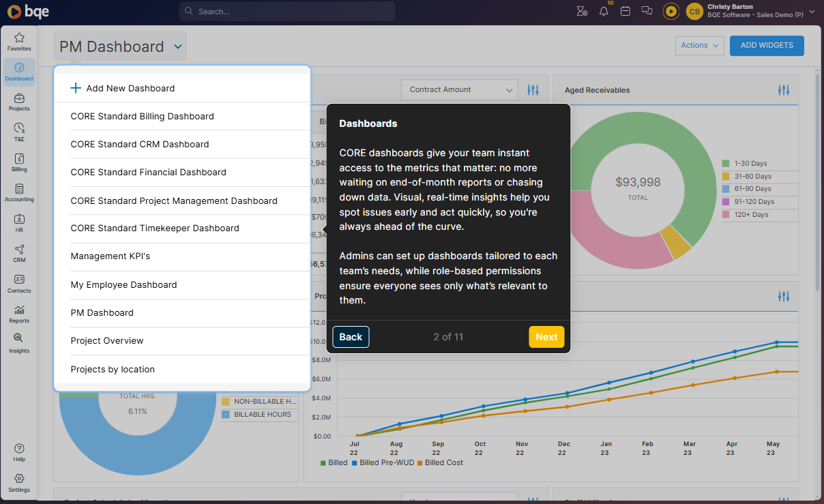Open the chat messages icon in header

(x=647, y=11)
